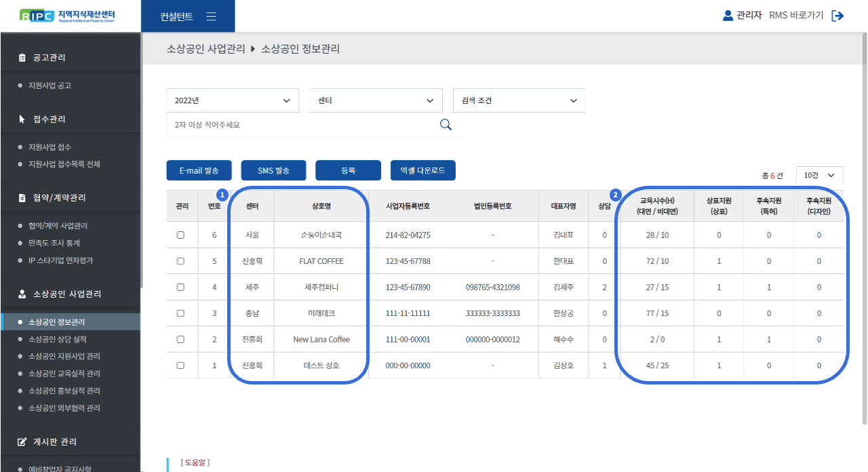Open the 2022년 year dropdown
The width and height of the screenshot is (868, 472).
point(233,100)
